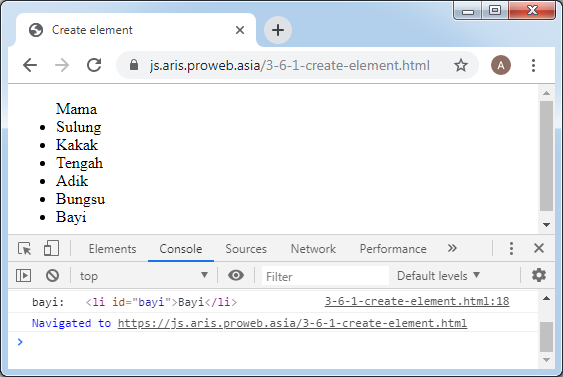Open source link 3-6-1-create-element.html:18
563x377 pixels.
417,301
